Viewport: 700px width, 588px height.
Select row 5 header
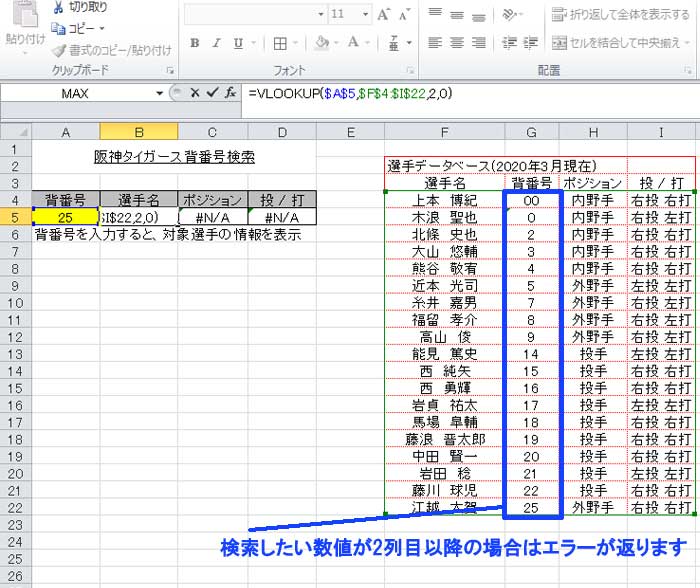(15, 217)
